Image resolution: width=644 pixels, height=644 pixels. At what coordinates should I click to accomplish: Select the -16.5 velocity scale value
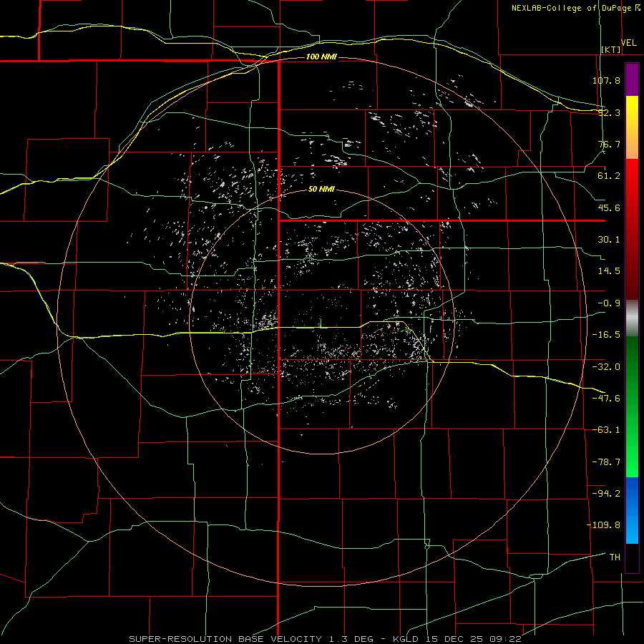point(606,335)
